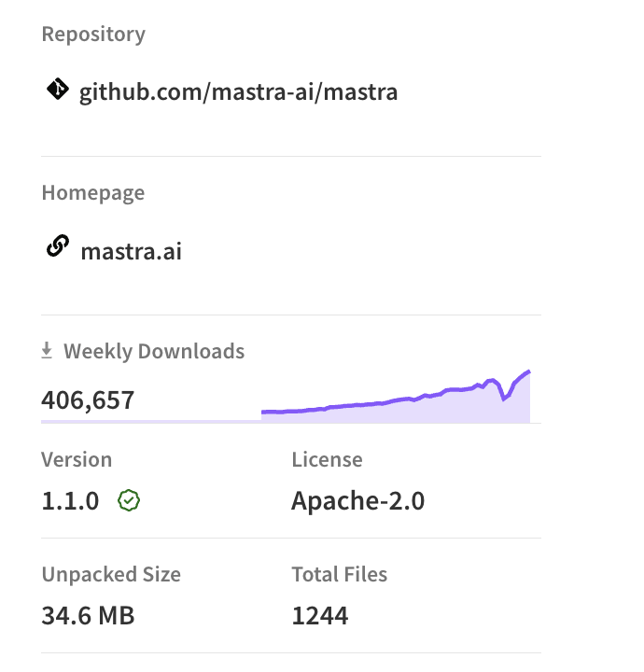Visit the mastra.ai homepage link

[131, 251]
